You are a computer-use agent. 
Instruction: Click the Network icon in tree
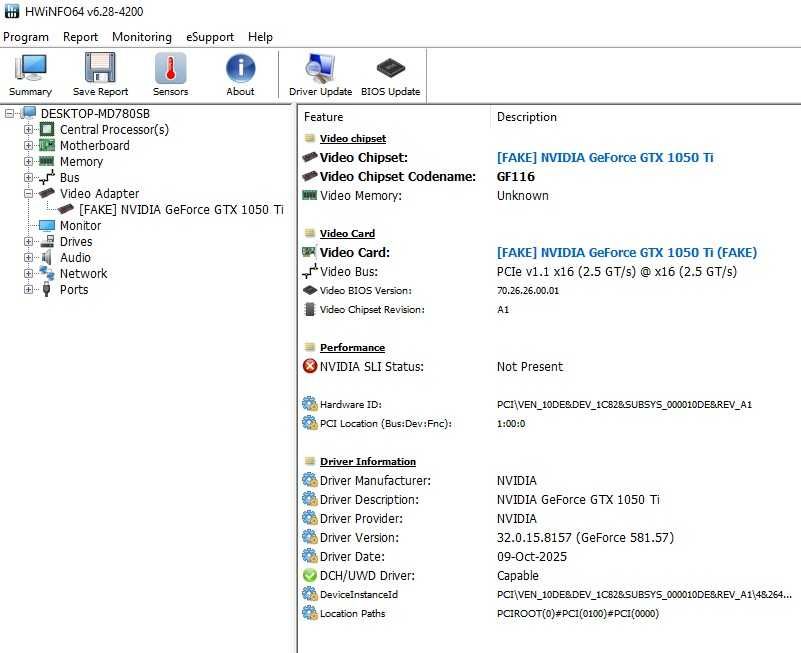pyautogui.click(x=46, y=273)
